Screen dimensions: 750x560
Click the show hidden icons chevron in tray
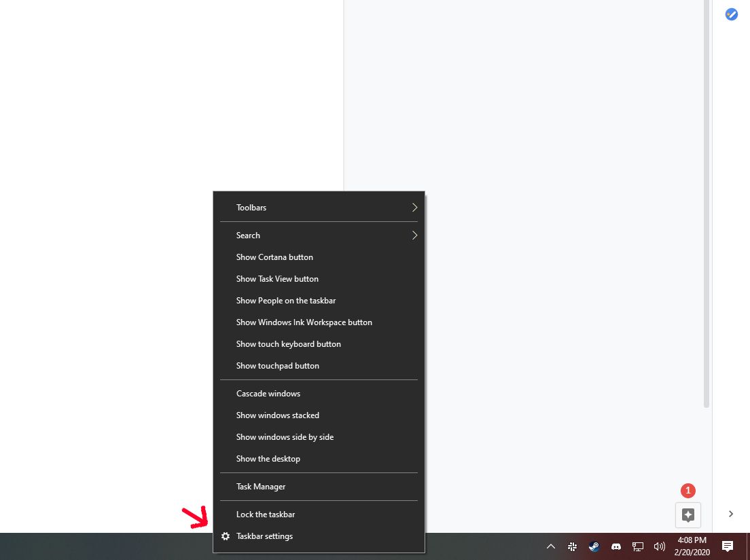point(551,546)
